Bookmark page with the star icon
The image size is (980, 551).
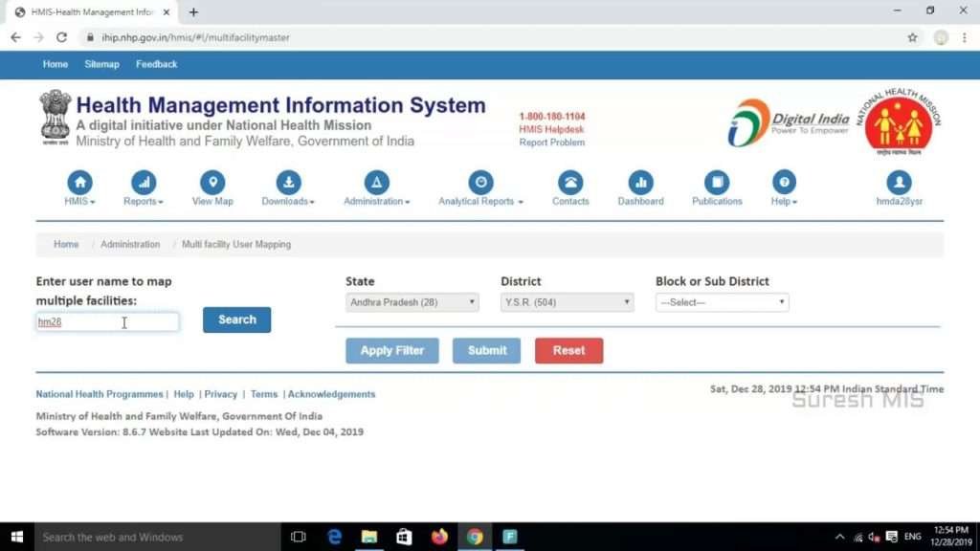coord(912,37)
